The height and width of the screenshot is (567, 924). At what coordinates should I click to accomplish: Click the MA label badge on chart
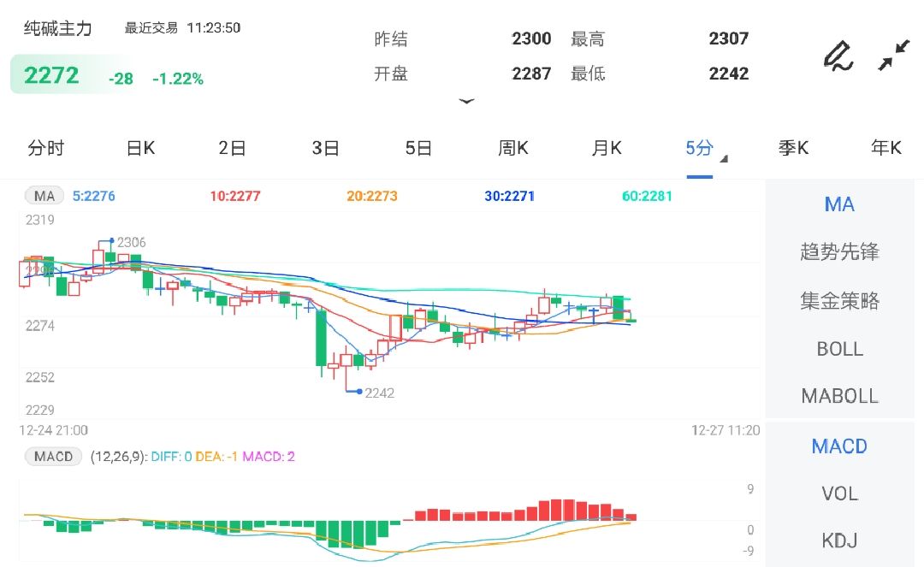coord(44,196)
